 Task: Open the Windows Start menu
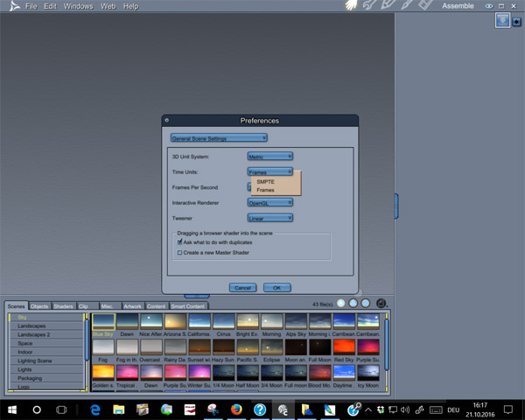click(12, 409)
